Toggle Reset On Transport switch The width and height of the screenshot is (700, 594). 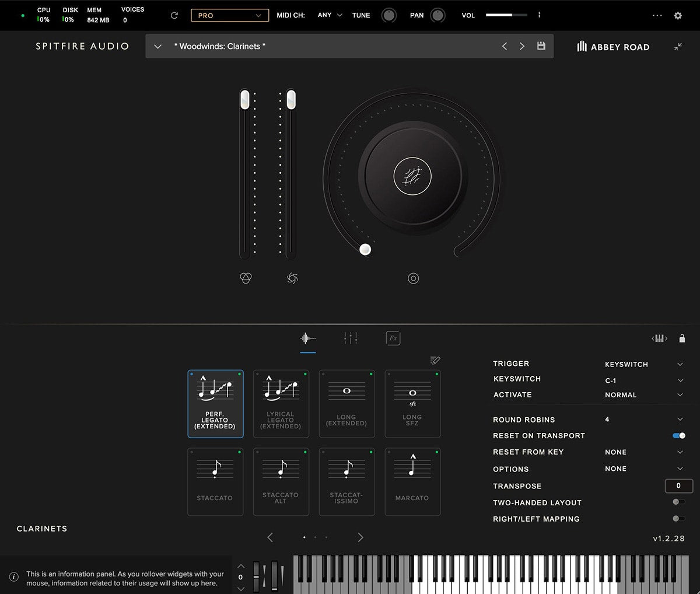(x=678, y=436)
